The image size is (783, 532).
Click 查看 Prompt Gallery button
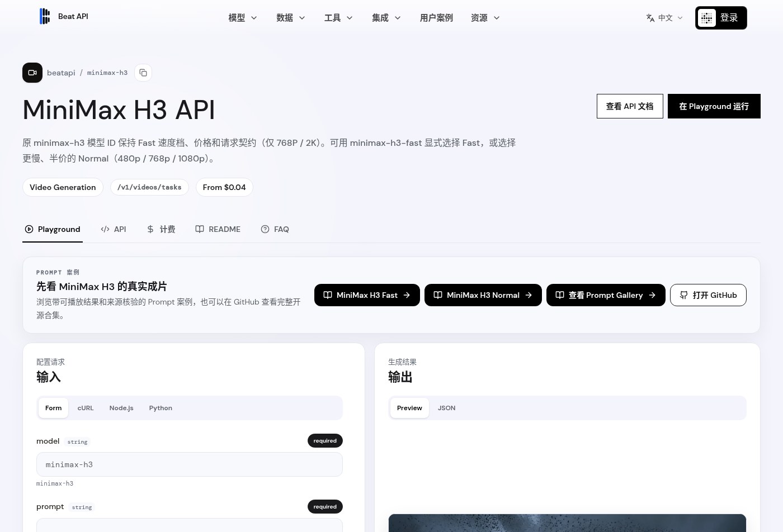point(606,295)
